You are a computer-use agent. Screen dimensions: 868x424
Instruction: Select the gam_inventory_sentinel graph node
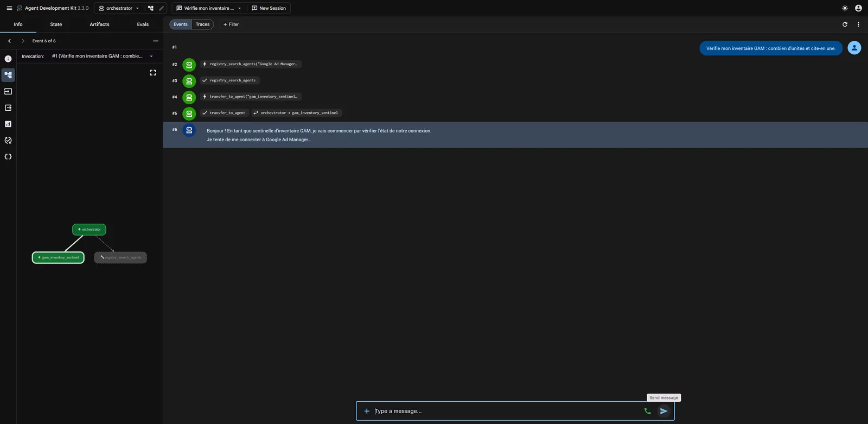coord(58,257)
